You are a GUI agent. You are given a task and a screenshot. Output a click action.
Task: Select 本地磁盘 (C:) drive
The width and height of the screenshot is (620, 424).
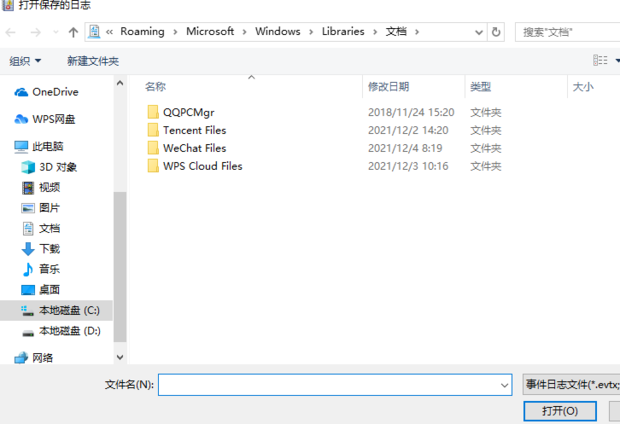[56, 310]
